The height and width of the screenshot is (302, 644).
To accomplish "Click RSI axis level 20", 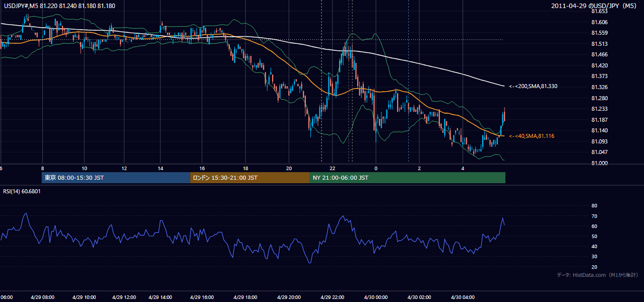I will coord(594,267).
